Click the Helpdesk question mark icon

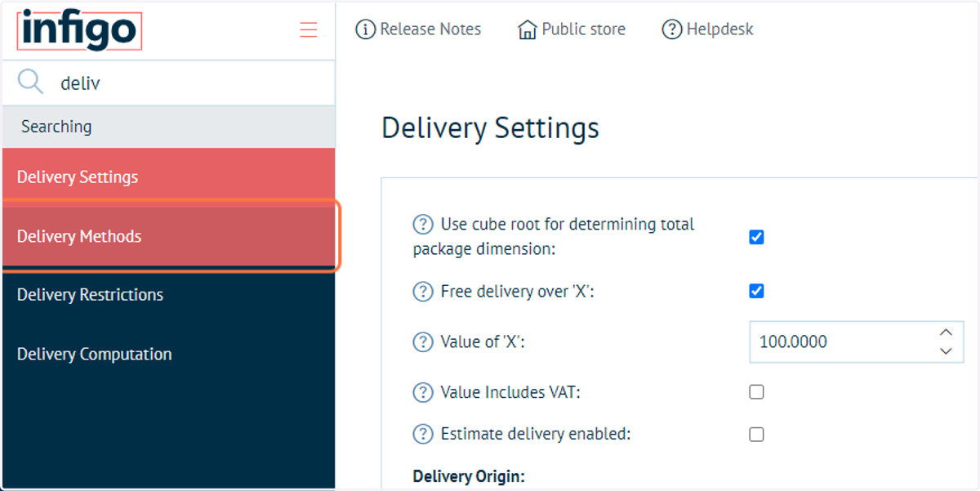pyautogui.click(x=672, y=29)
